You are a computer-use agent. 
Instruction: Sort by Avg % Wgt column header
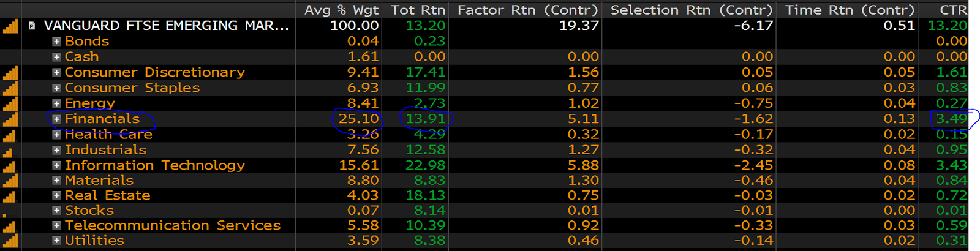342,10
